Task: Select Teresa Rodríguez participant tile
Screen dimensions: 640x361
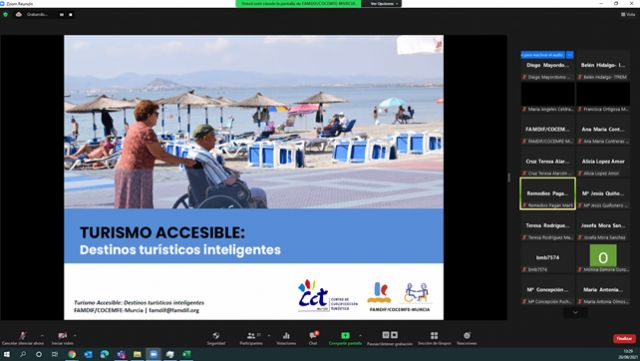Action: click(547, 225)
